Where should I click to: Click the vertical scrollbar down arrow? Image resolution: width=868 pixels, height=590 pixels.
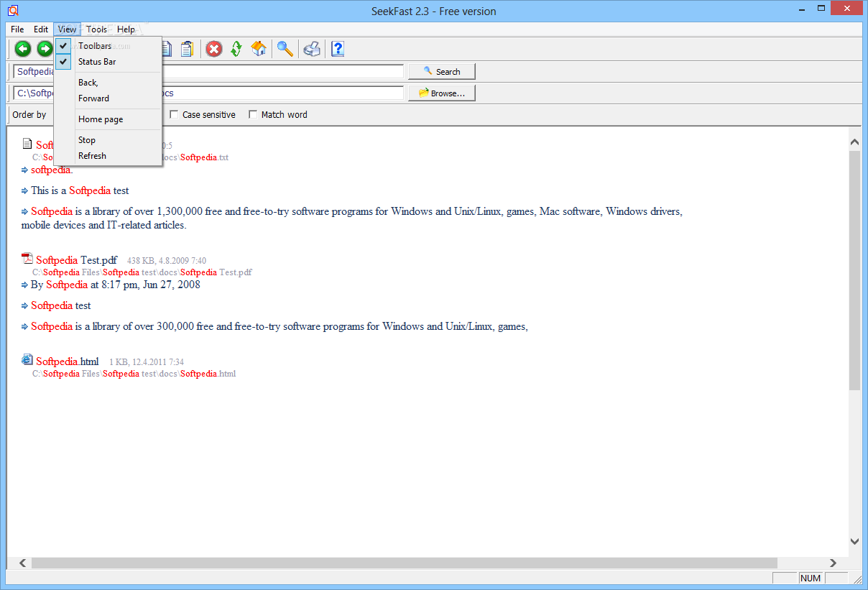(854, 541)
